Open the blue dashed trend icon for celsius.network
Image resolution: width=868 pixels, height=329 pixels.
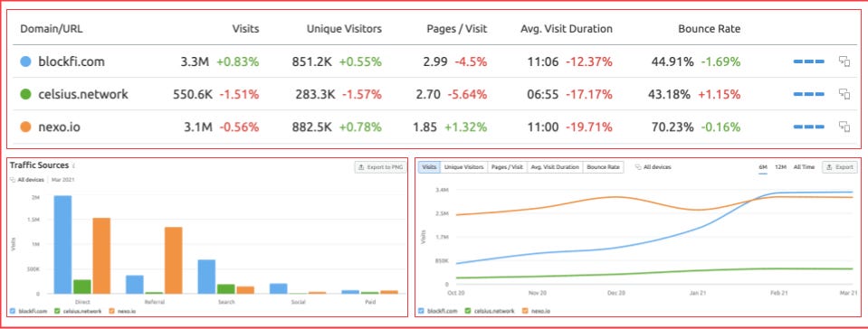tap(809, 95)
